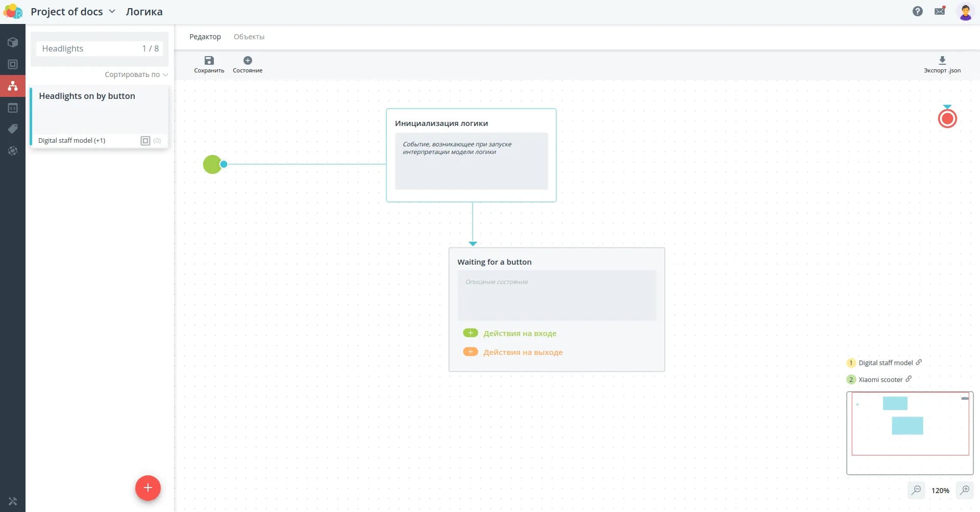Click the Save (Сохранить) toolbar icon
980x512 pixels.
tap(209, 61)
